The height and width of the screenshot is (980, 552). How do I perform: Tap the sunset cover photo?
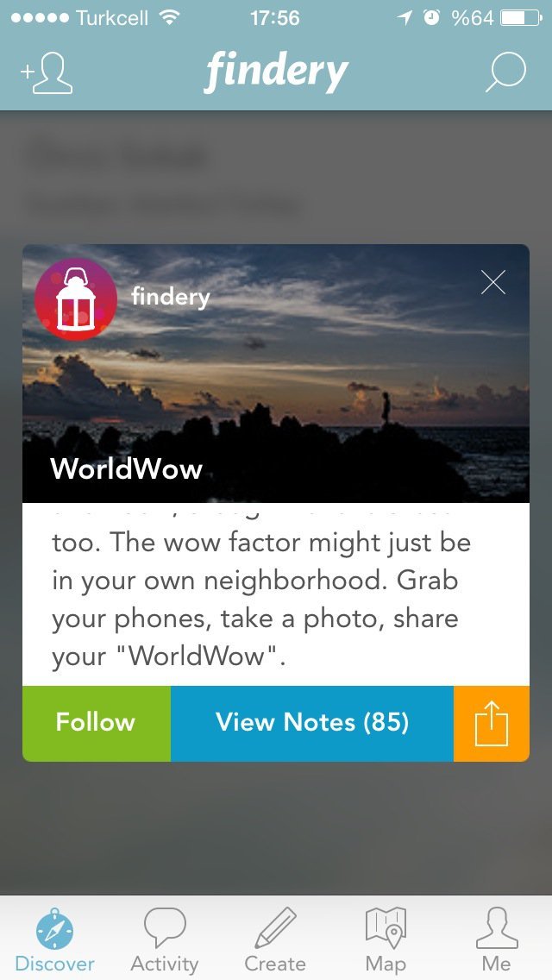(x=276, y=374)
